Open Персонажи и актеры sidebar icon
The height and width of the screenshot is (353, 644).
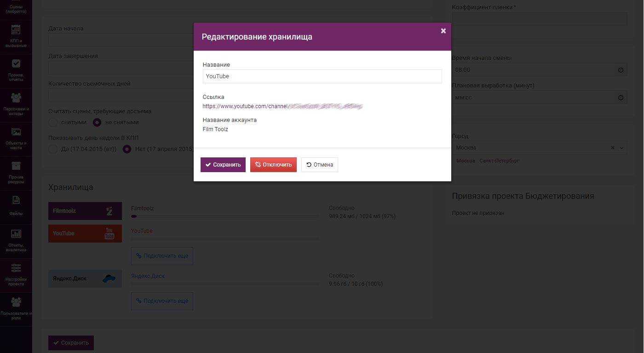pos(16,105)
